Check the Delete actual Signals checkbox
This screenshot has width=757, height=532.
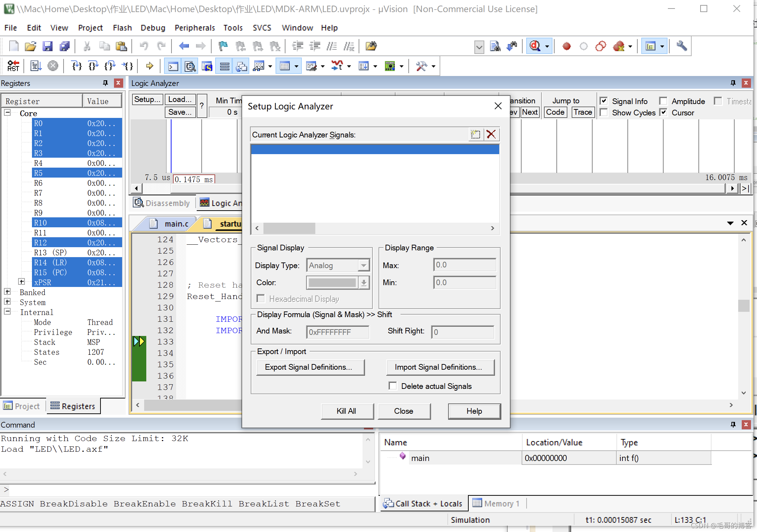[x=393, y=386]
